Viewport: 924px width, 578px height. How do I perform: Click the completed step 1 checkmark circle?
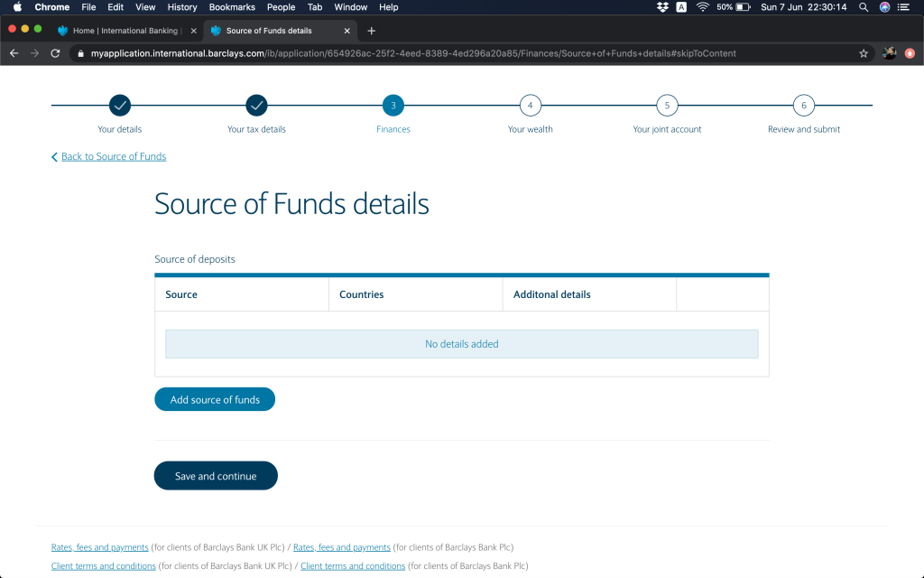click(120, 106)
